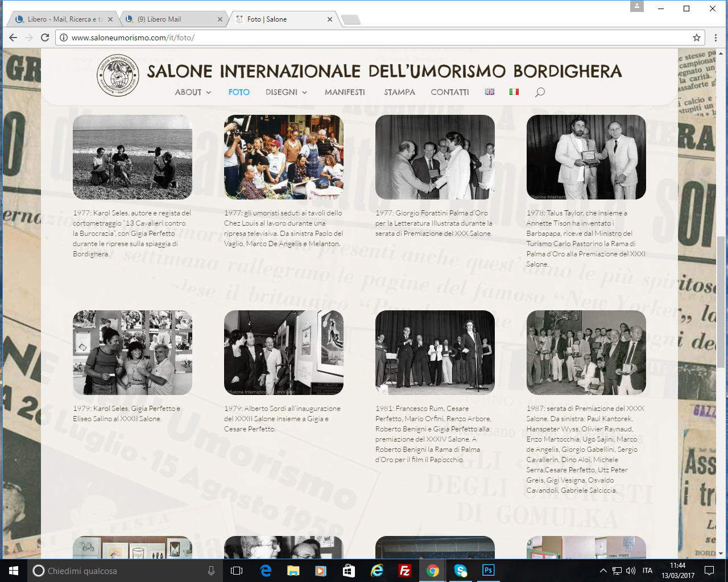
Task: Open the FOTO menu item
Action: point(239,92)
